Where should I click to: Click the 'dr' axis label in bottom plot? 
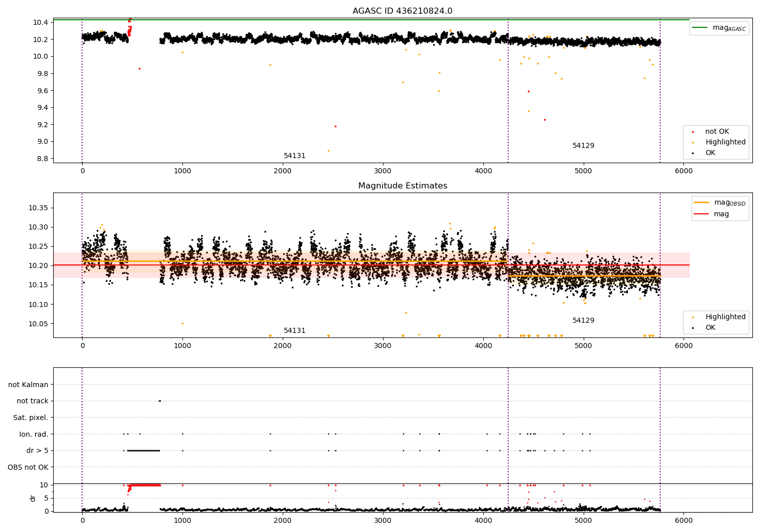tap(33, 498)
